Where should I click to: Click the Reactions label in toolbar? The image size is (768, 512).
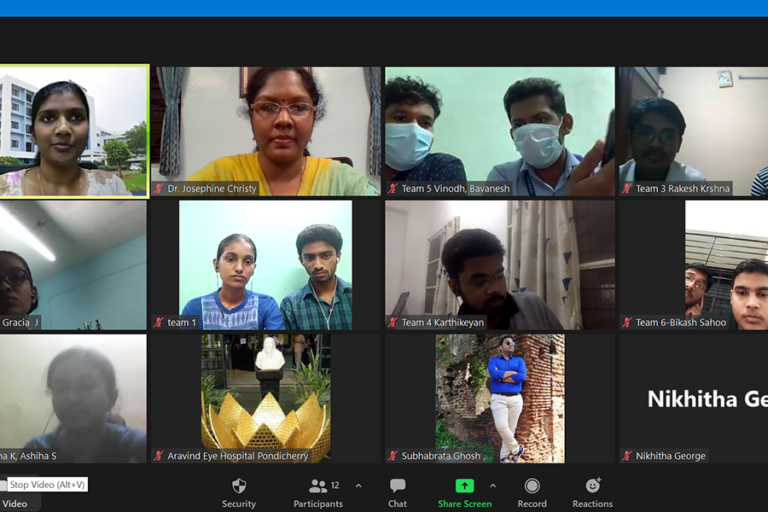click(x=592, y=504)
